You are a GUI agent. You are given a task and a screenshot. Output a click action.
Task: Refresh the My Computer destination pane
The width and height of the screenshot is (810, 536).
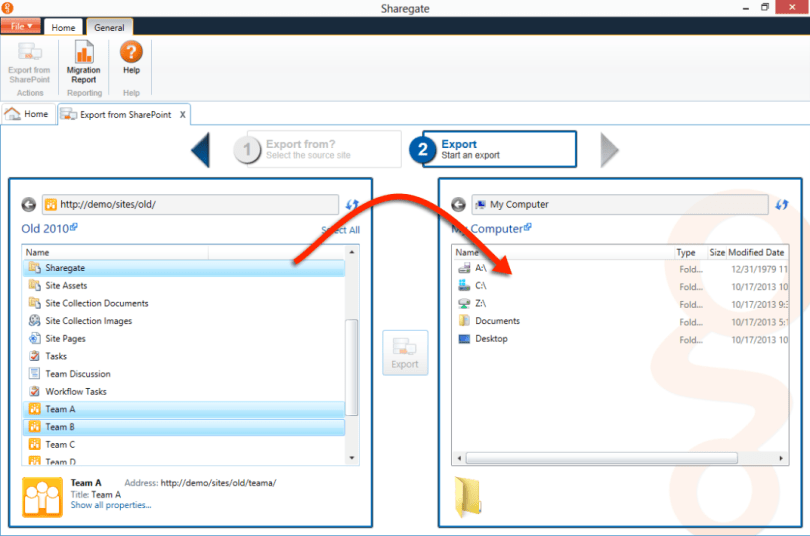tap(782, 204)
